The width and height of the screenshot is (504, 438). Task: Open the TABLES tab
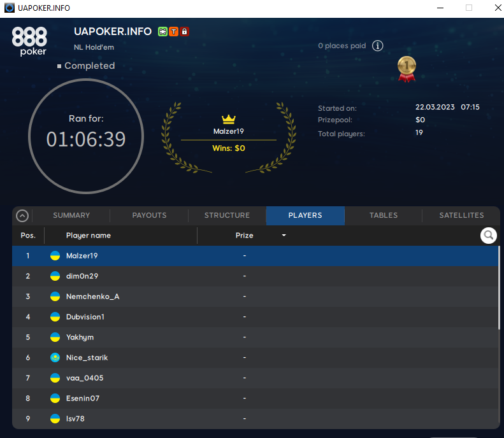384,215
